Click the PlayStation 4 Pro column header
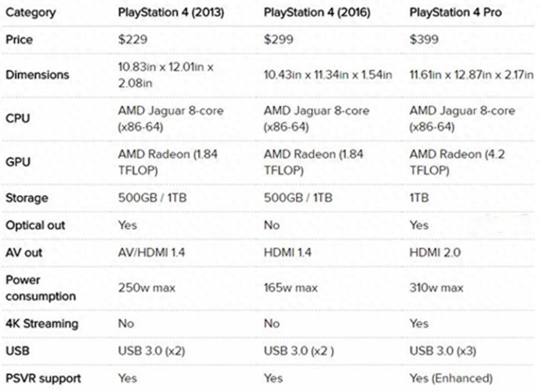 (455, 13)
